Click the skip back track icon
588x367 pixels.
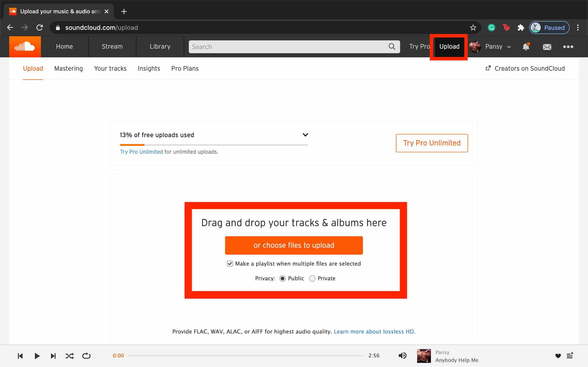coord(20,356)
